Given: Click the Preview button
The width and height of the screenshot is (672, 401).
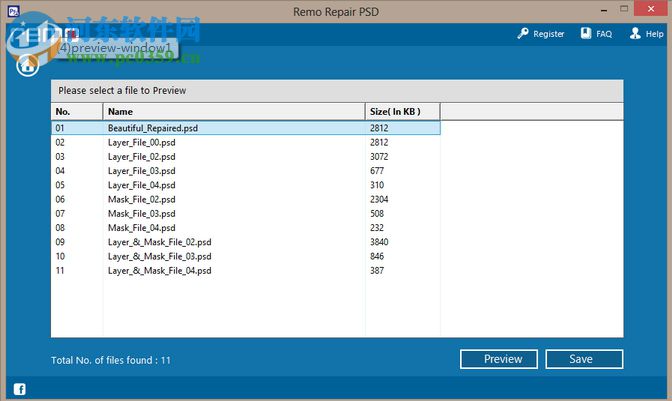Looking at the screenshot, I should pyautogui.click(x=499, y=359).
